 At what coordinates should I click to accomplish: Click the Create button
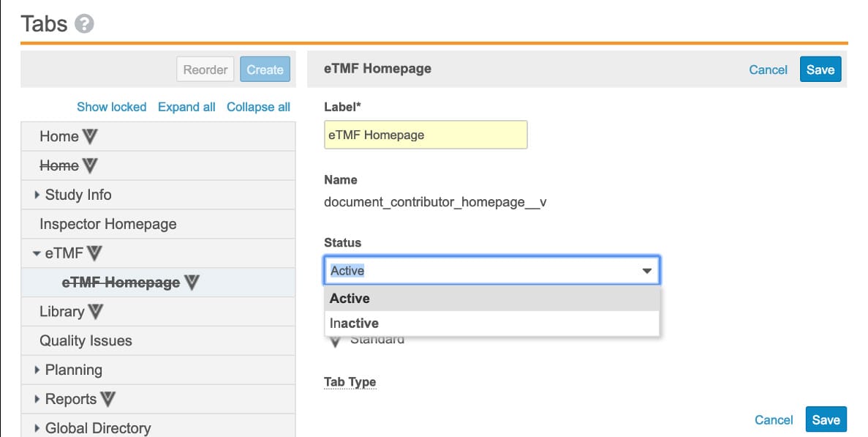265,70
